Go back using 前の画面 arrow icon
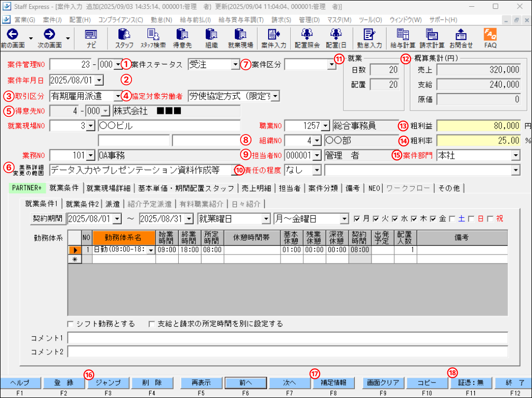Viewport: 532px width, 398px height. 11,35
